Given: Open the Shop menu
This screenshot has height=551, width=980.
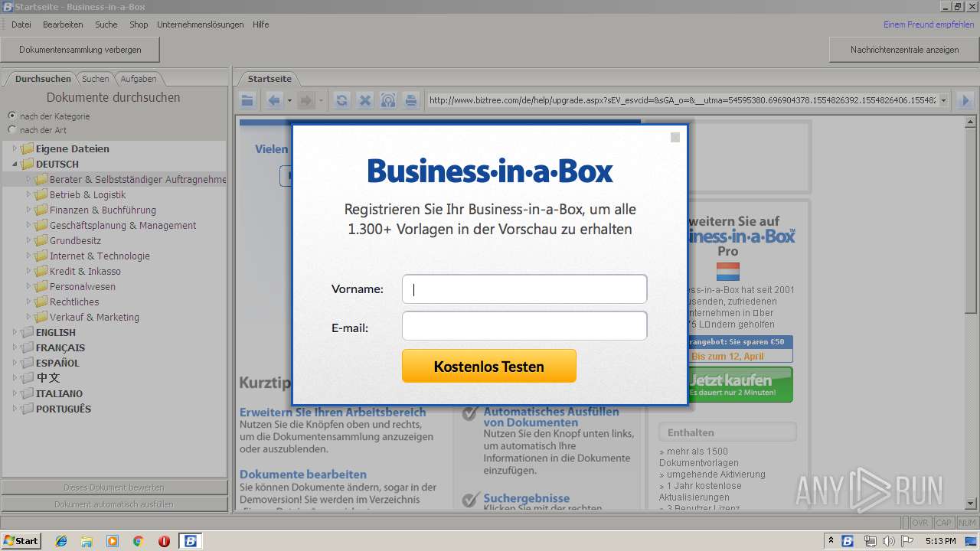Looking at the screenshot, I should (x=139, y=24).
